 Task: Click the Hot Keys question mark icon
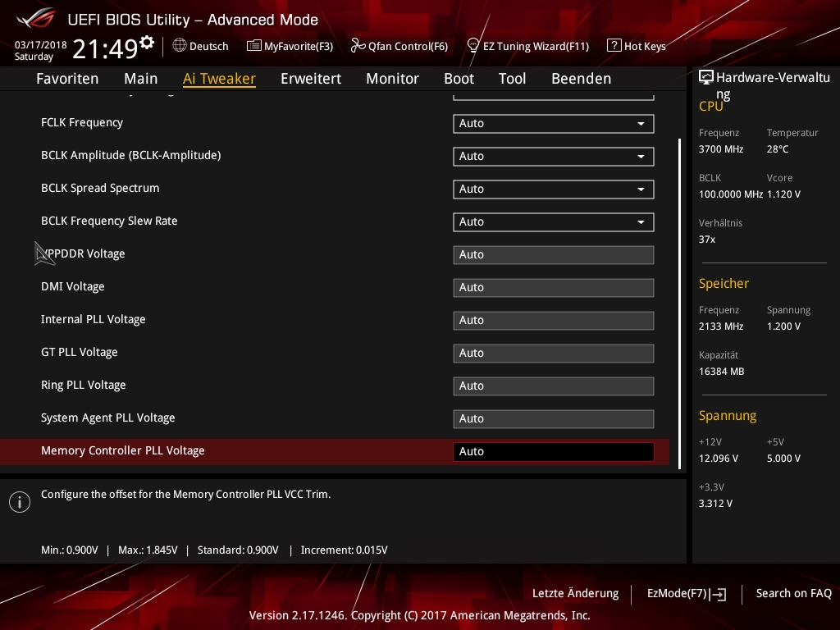(614, 46)
